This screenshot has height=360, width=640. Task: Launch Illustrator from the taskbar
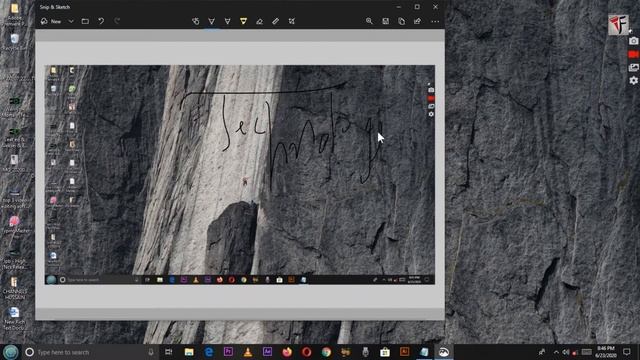coord(404,352)
